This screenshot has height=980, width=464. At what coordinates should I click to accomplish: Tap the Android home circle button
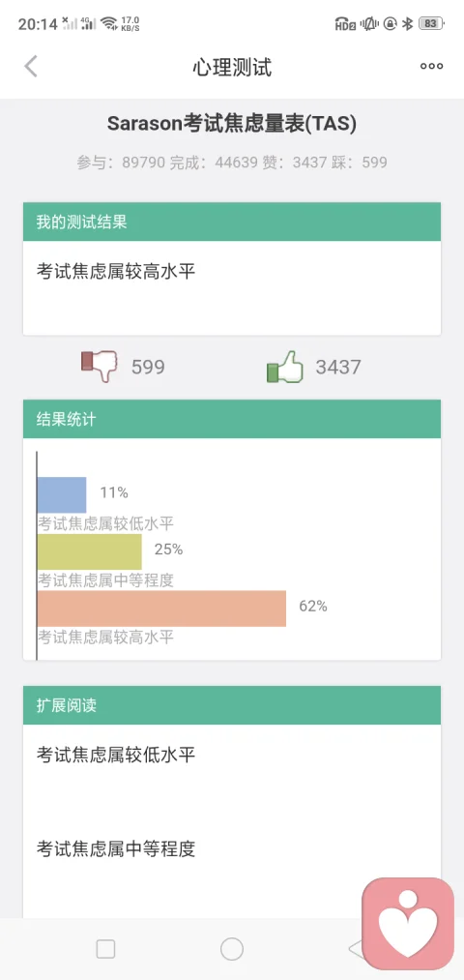tap(232, 949)
